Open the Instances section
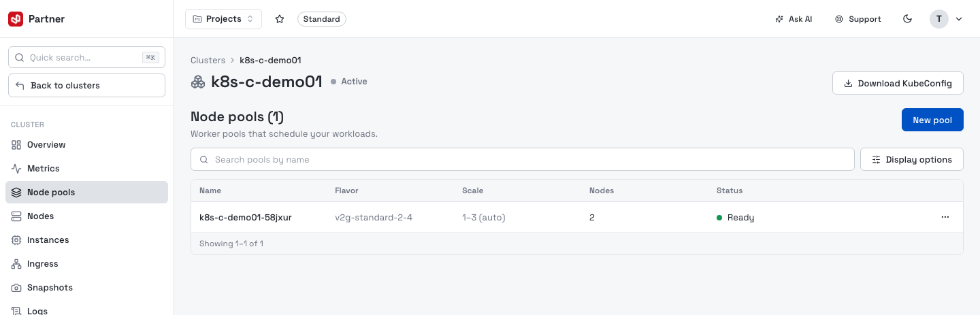Image resolution: width=980 pixels, height=315 pixels. [86, 240]
